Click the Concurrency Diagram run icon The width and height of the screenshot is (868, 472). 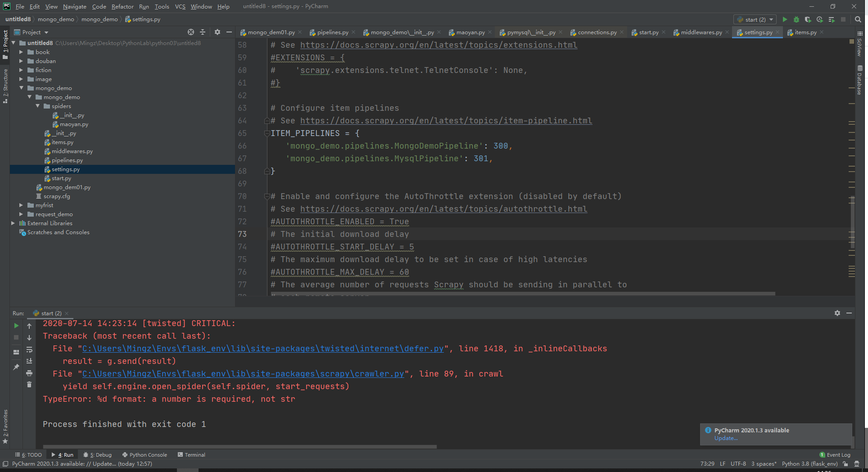832,19
